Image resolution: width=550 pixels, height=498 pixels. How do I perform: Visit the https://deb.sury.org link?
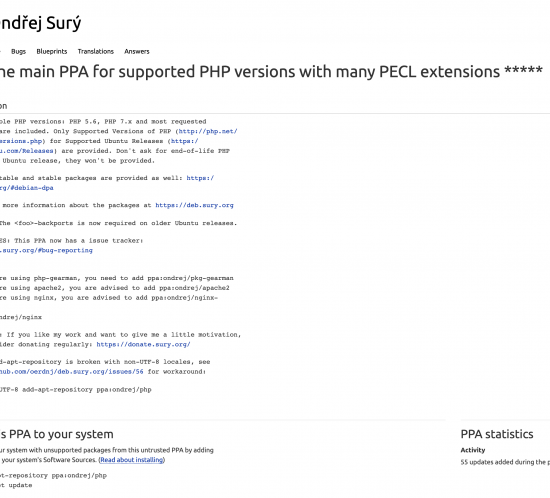[194, 205]
